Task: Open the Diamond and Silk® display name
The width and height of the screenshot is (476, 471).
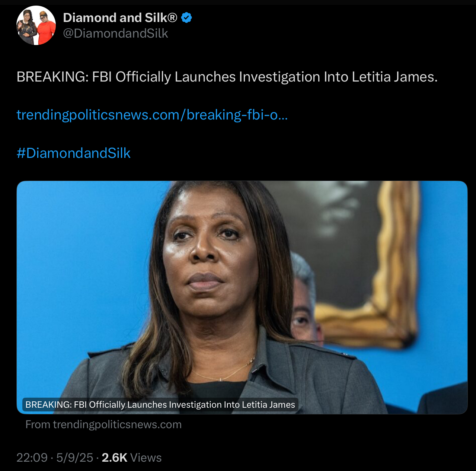Action: click(x=120, y=17)
